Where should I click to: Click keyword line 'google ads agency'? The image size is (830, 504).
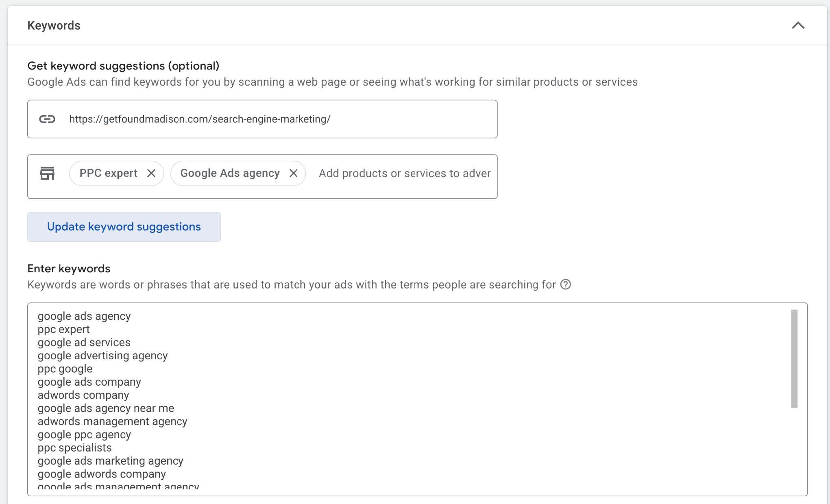point(84,316)
